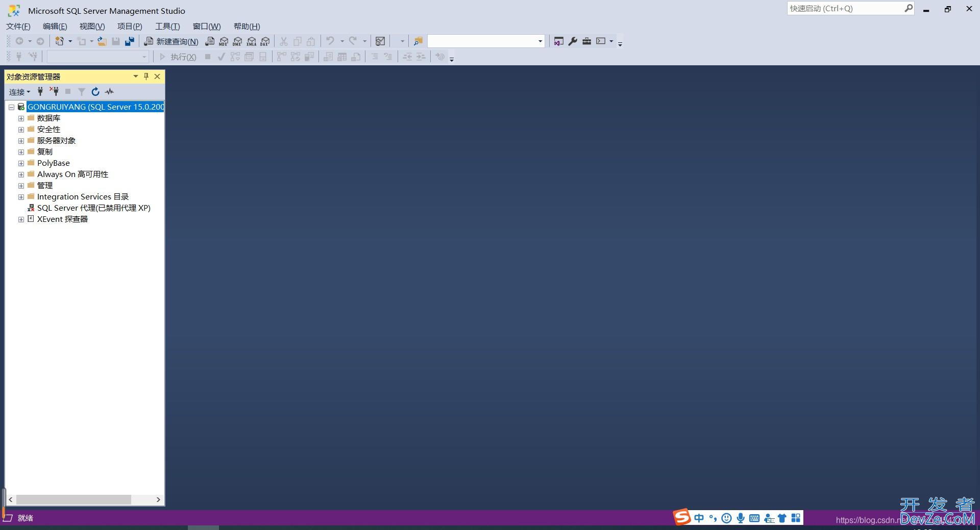Toggle auto-hide pin on Object Explorer
The image size is (980, 530).
(146, 77)
